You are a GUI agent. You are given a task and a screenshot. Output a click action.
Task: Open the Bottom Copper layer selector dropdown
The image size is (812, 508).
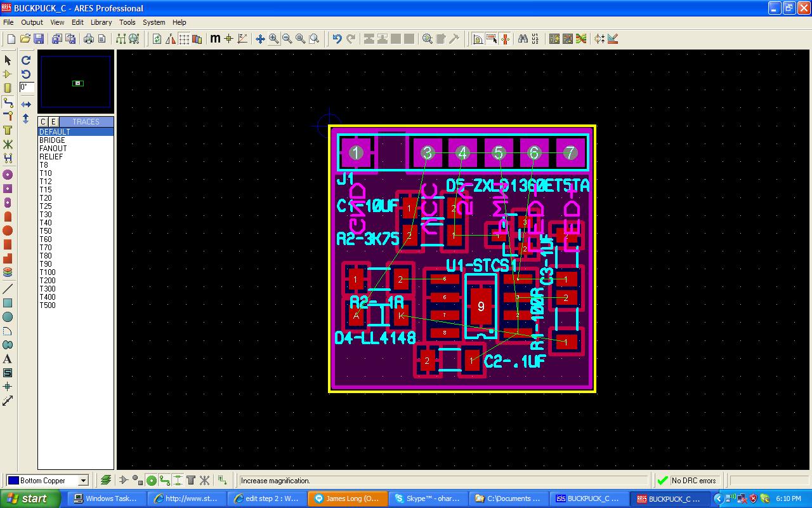[x=83, y=481]
